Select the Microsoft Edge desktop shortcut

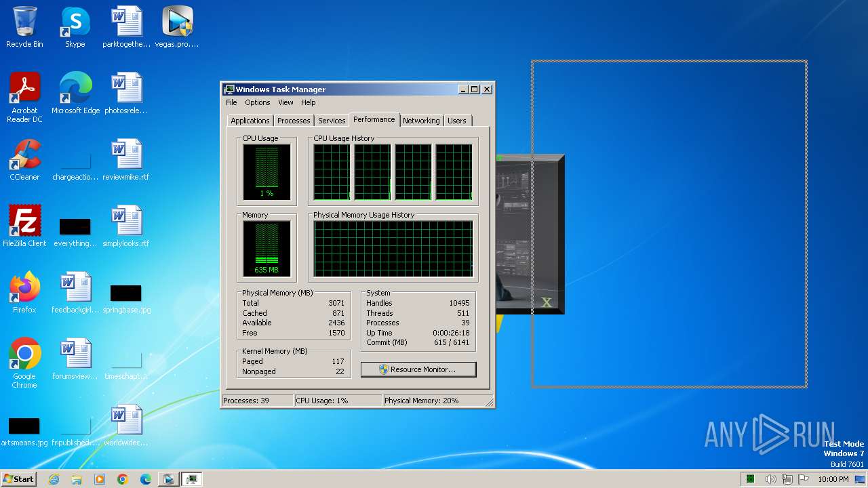(x=75, y=94)
